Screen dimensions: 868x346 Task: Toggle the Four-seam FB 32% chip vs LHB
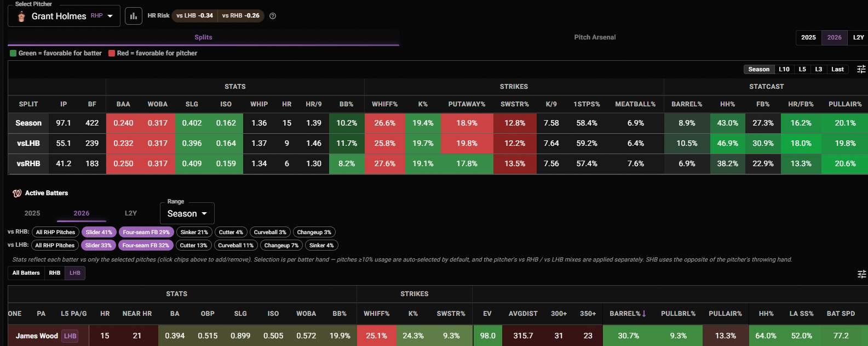(x=146, y=245)
